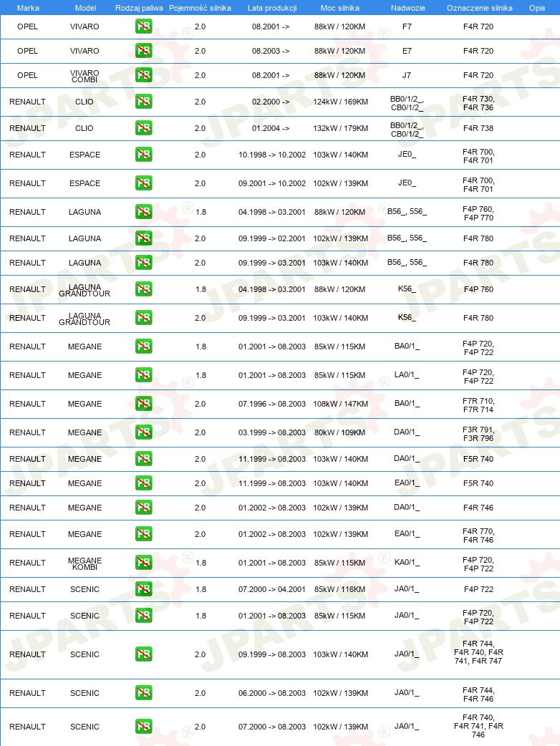Click the fuel icon for the Laguna 09.1999 -> 02.2001 row
560x746 pixels.
click(144, 238)
